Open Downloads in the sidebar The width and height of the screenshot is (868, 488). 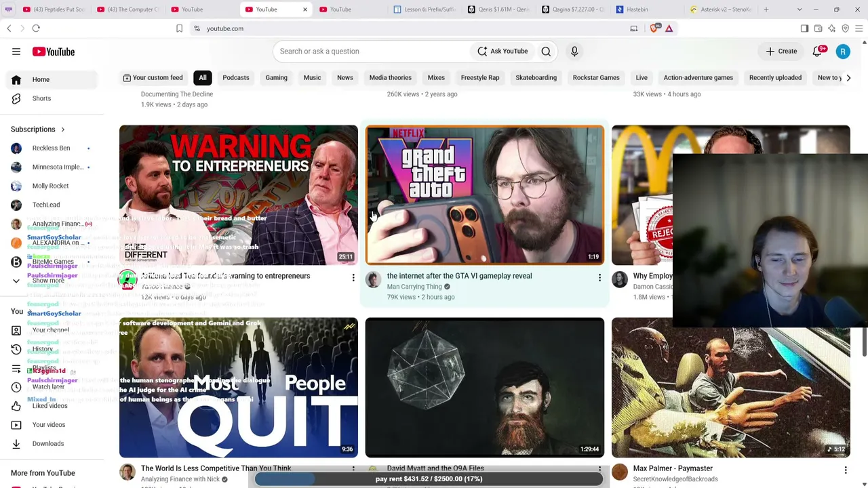click(49, 444)
